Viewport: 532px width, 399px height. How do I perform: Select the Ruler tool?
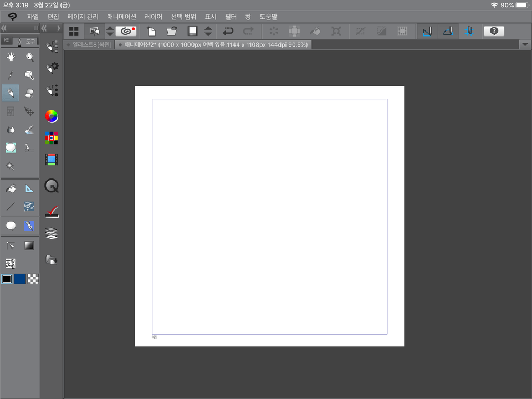(x=29, y=188)
